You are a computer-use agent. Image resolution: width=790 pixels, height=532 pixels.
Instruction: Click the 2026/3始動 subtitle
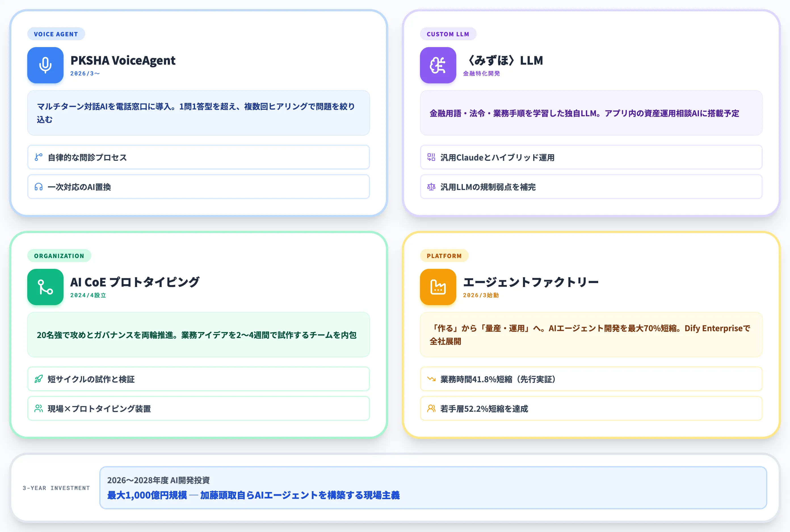tap(481, 295)
